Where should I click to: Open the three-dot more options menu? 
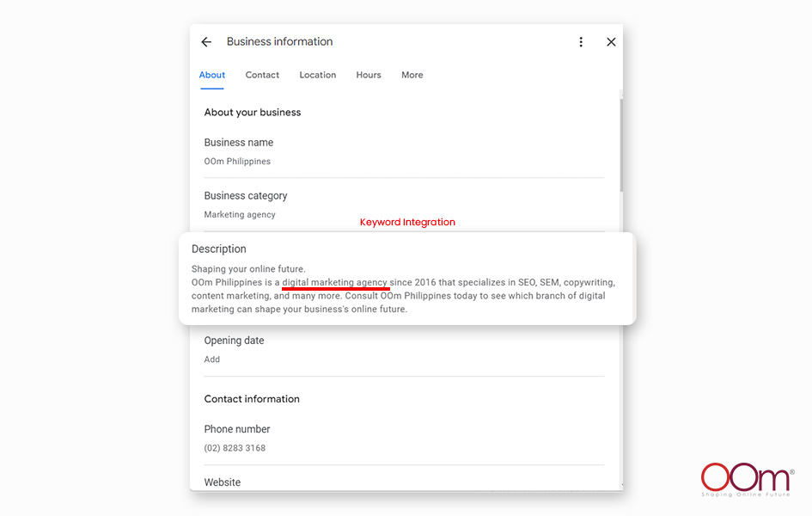(581, 42)
